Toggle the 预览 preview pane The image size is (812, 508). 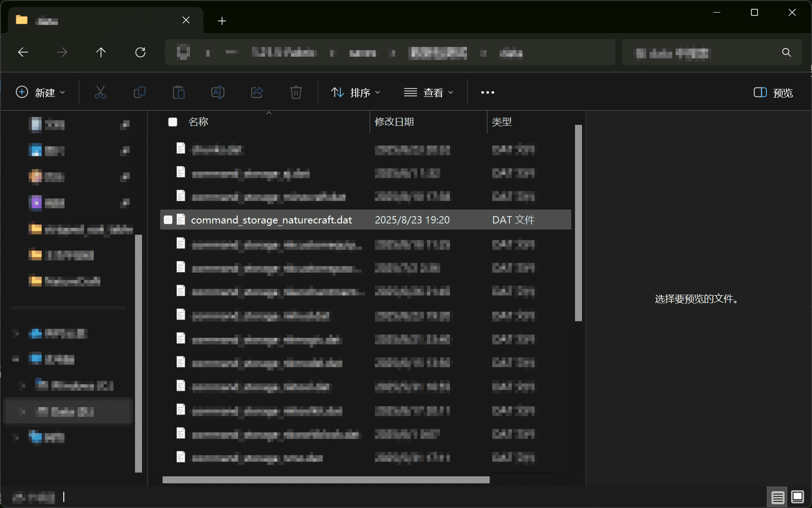pos(773,93)
